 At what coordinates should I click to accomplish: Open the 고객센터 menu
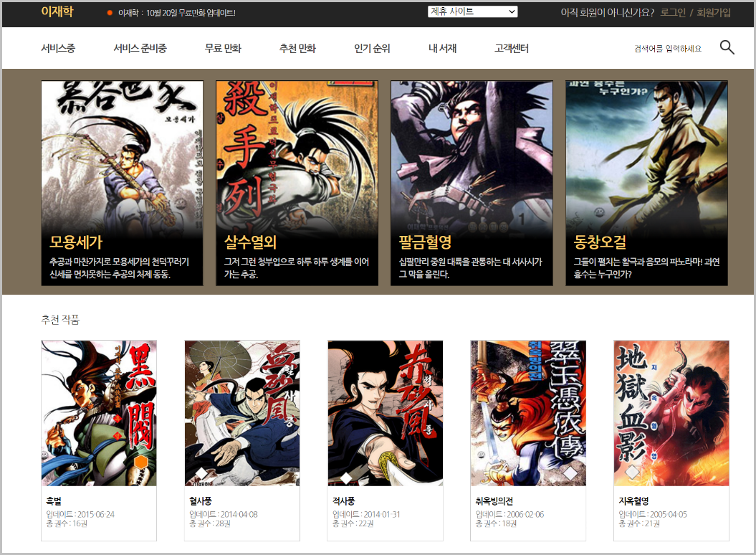512,48
